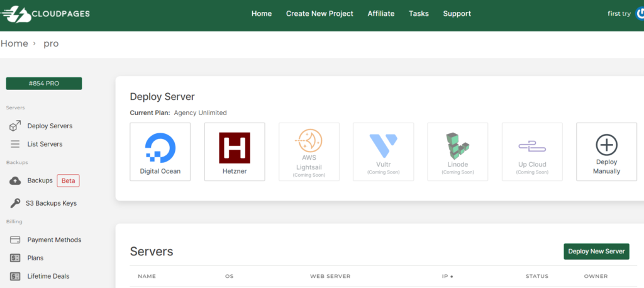Click the STATUS column header

pyautogui.click(x=537, y=276)
